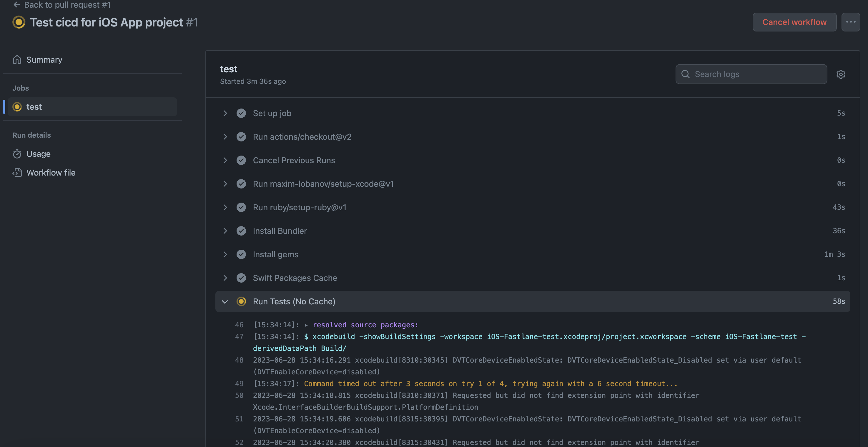Image resolution: width=868 pixels, height=447 pixels.
Task: Click the success checkmark for Cancel Previous Runs
Action: pos(241,160)
